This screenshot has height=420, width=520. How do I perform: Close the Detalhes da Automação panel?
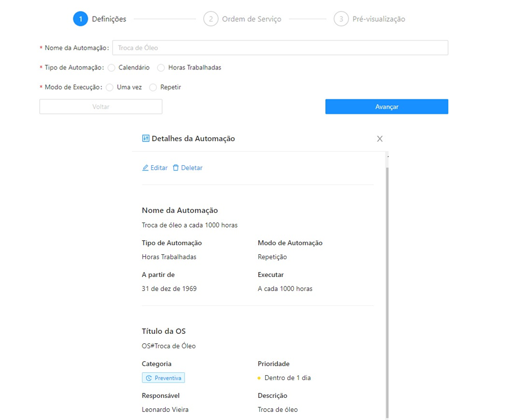click(x=380, y=139)
